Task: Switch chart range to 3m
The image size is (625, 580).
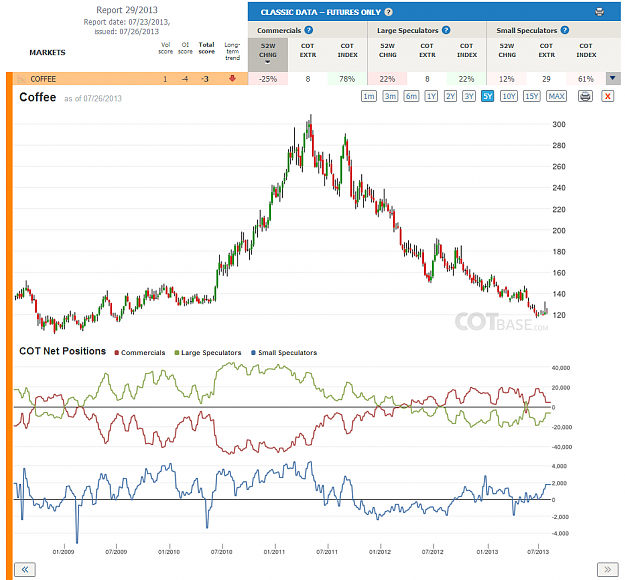Action: coord(390,96)
